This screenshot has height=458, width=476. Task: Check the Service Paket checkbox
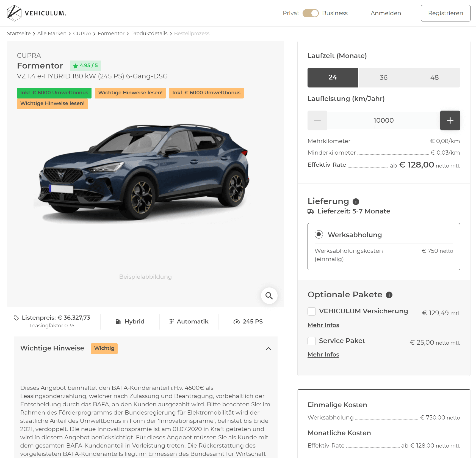[x=312, y=341]
